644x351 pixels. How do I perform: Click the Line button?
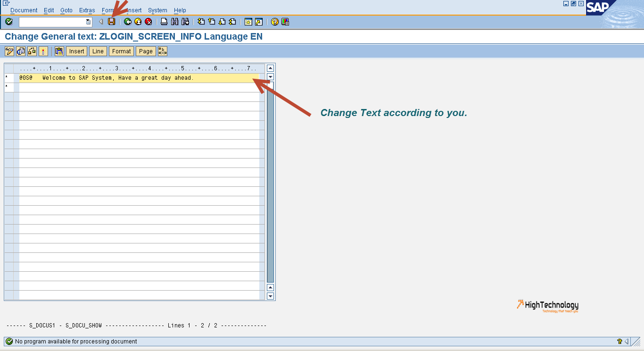tap(98, 51)
